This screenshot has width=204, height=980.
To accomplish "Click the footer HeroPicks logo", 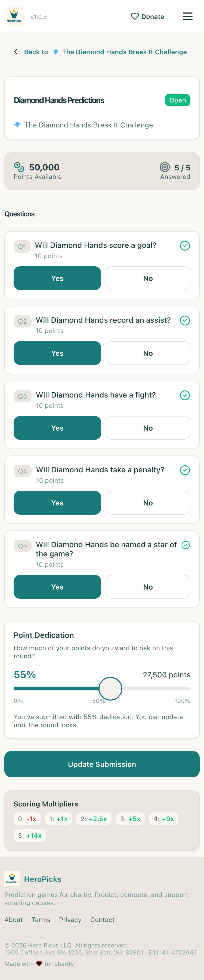I will pos(12,879).
